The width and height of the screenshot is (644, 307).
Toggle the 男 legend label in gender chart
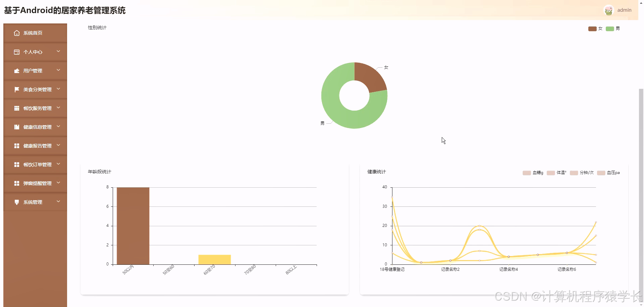click(x=618, y=28)
